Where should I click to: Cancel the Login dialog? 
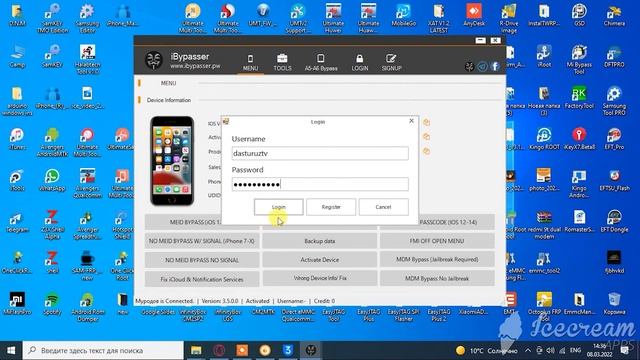click(x=383, y=207)
